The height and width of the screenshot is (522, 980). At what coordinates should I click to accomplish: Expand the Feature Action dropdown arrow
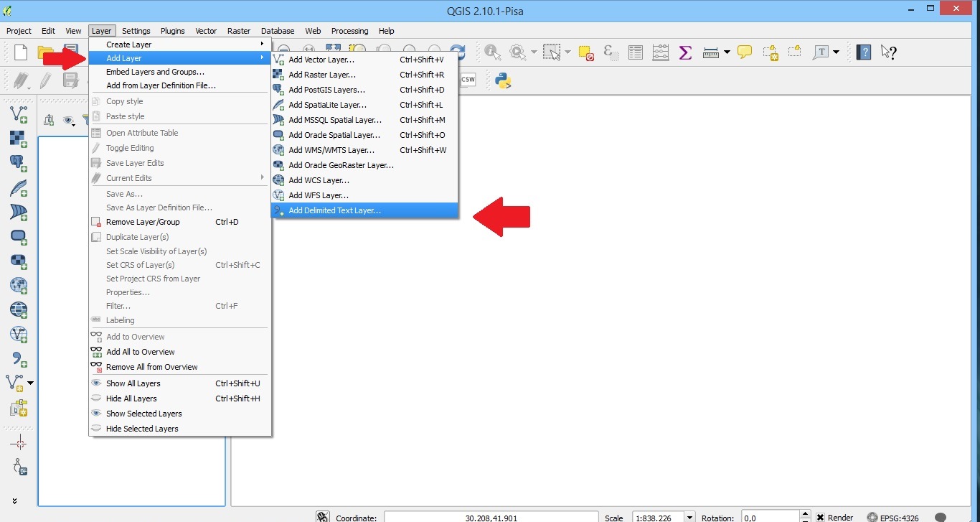point(533,52)
